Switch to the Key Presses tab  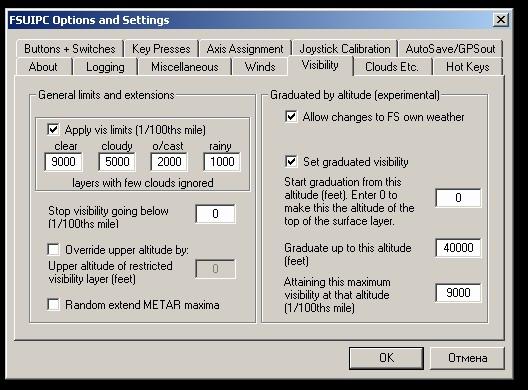[161, 49]
